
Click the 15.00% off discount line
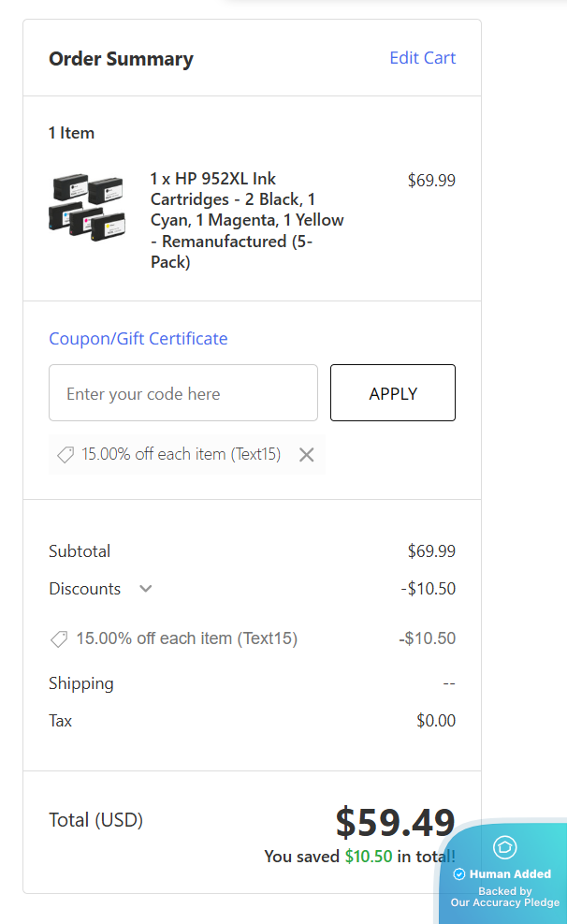click(186, 639)
